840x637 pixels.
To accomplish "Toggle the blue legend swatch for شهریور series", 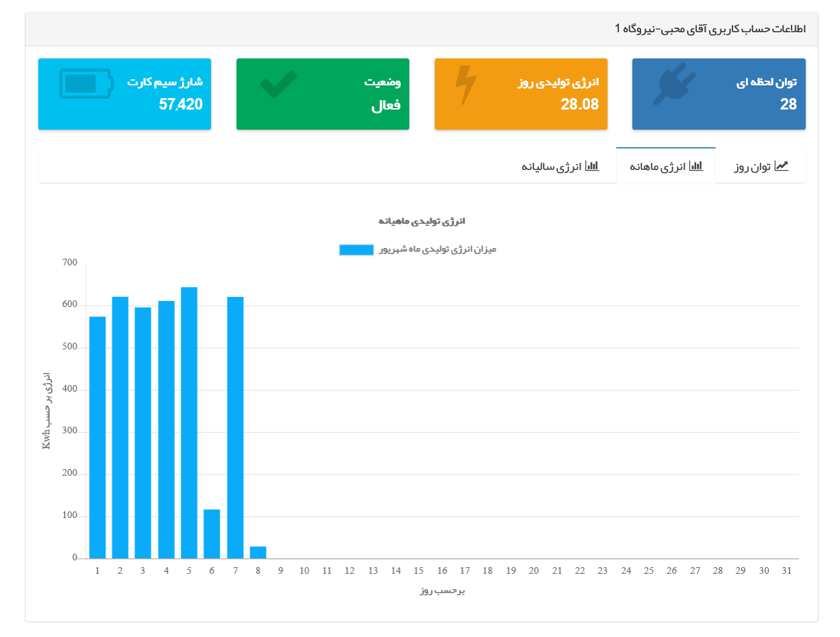I will [356, 250].
